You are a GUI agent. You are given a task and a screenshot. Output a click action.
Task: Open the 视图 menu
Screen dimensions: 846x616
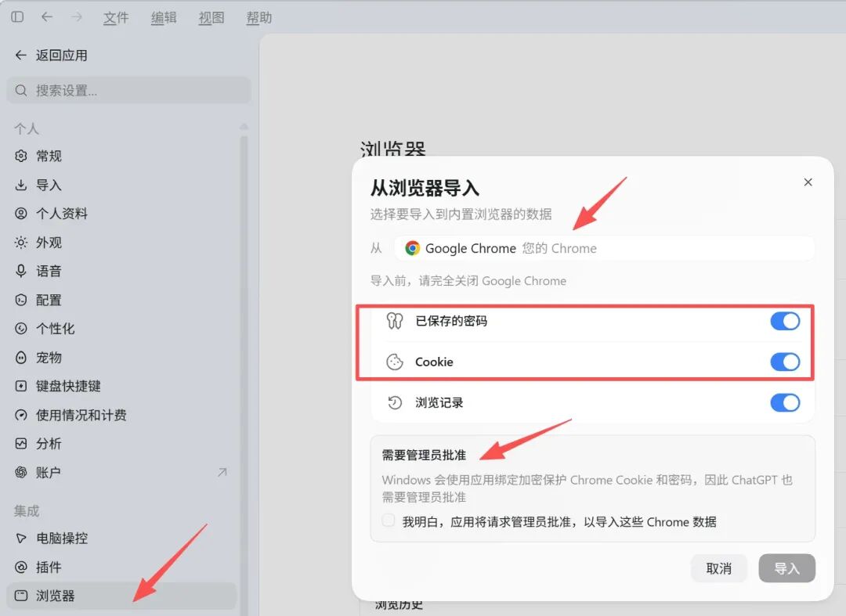coord(211,18)
